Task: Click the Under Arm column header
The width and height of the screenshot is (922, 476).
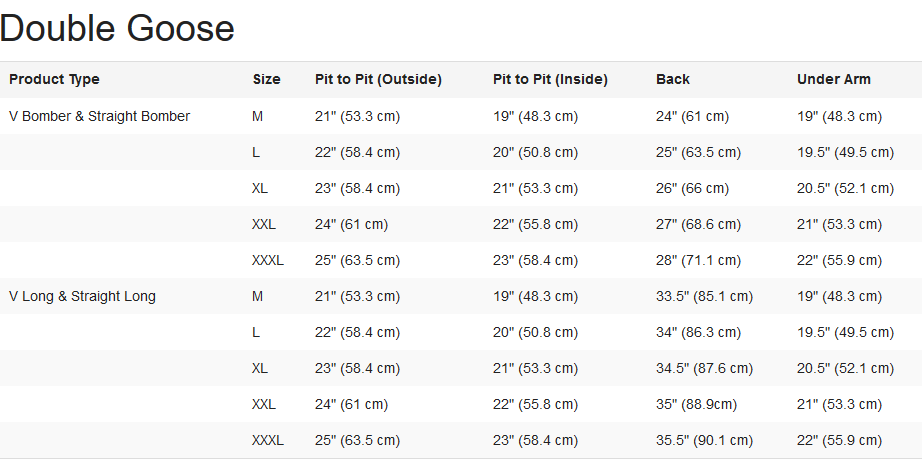Action: coord(833,79)
